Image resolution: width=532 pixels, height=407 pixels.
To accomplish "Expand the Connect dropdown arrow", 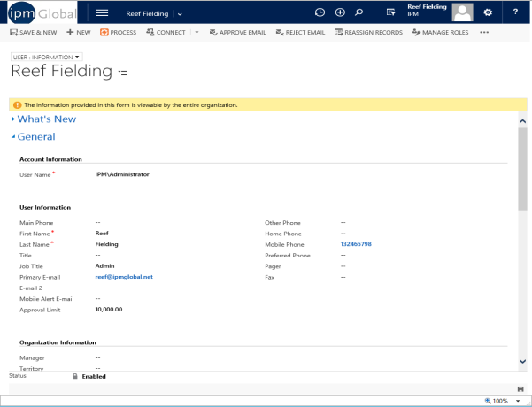I will tap(197, 32).
